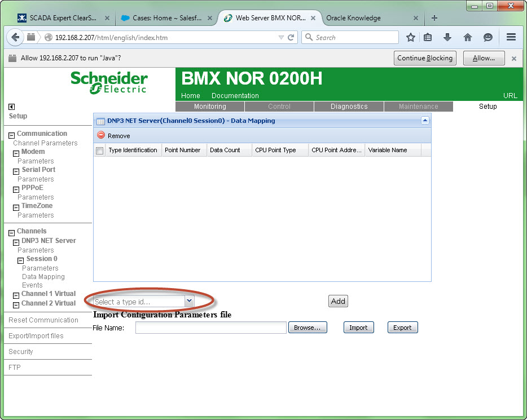527x420 pixels.
Task: Click the Export button
Action: (402, 328)
